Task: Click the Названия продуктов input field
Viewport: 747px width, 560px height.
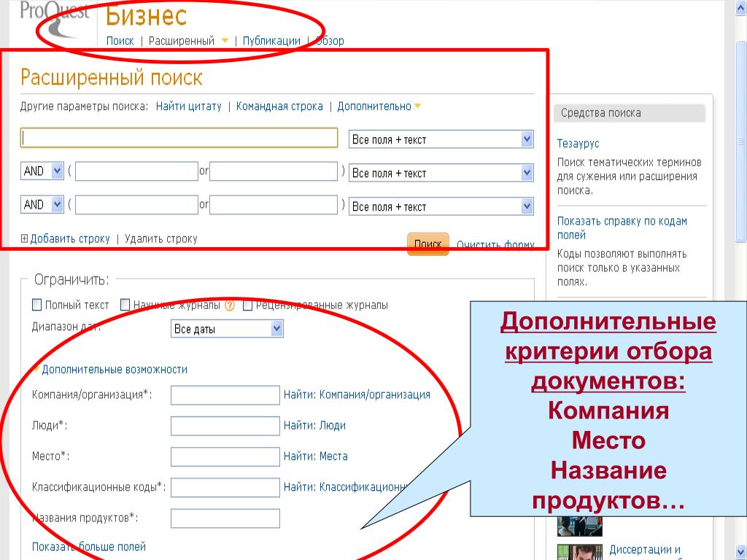Action: 225,518
